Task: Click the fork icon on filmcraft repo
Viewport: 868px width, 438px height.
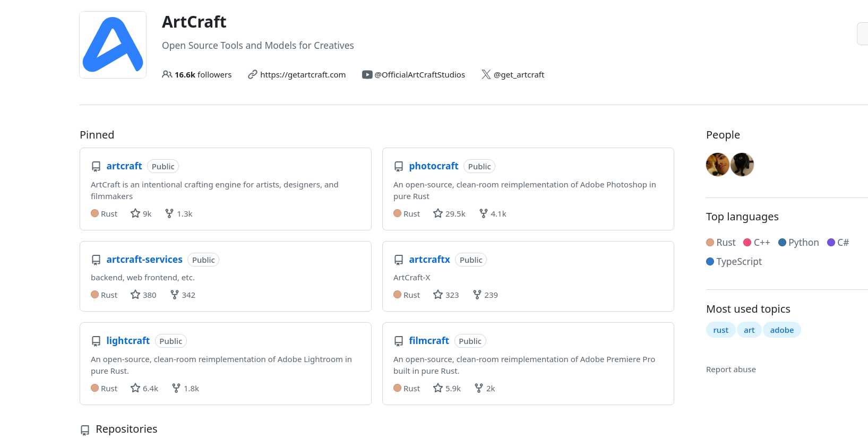Action: click(x=479, y=388)
